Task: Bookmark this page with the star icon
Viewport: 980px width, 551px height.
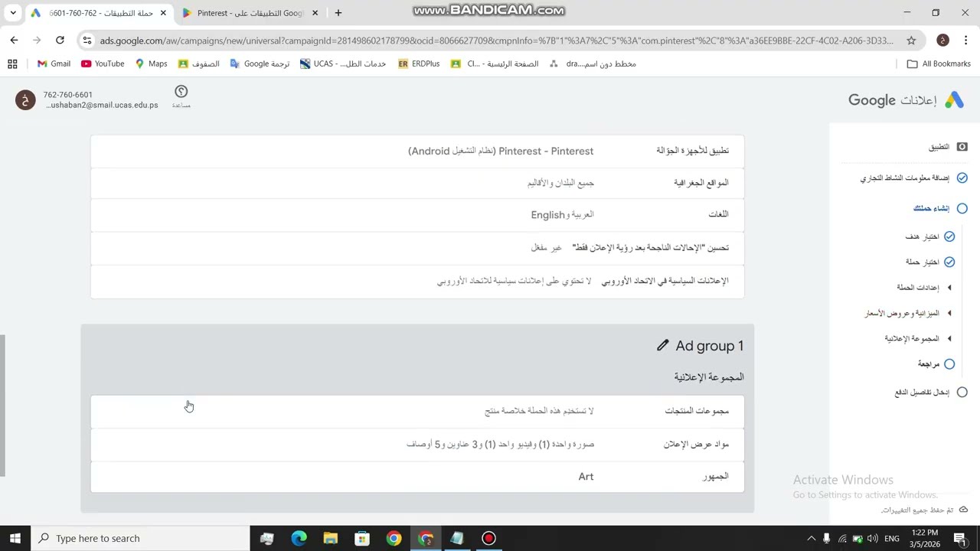Action: click(x=911, y=41)
